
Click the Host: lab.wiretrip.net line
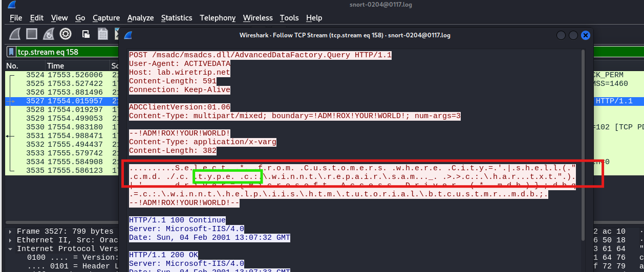[x=180, y=72]
